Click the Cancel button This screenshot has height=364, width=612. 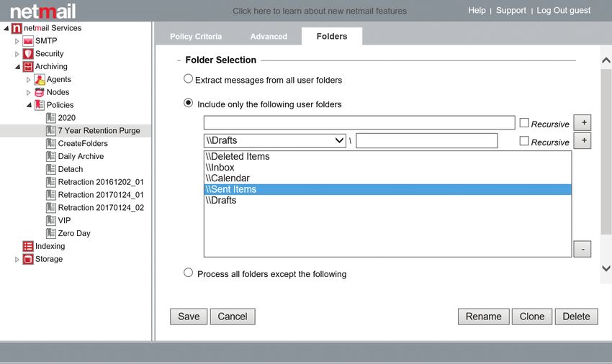click(233, 317)
